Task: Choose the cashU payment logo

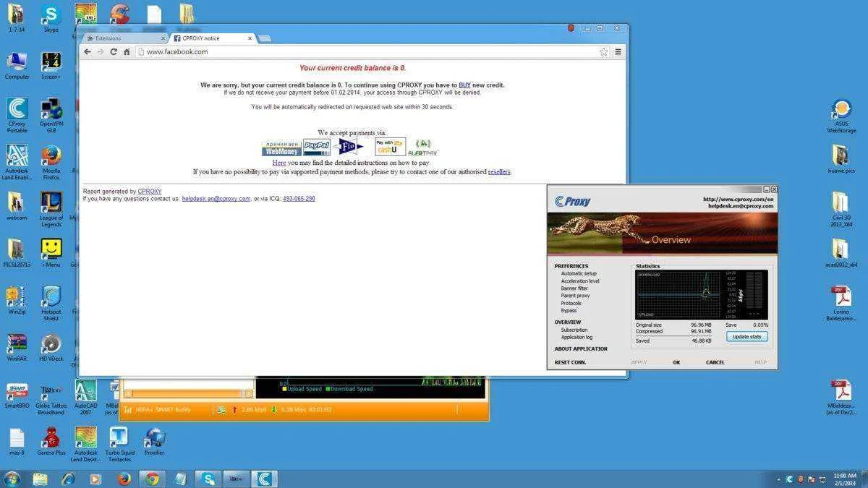Action: [390, 147]
